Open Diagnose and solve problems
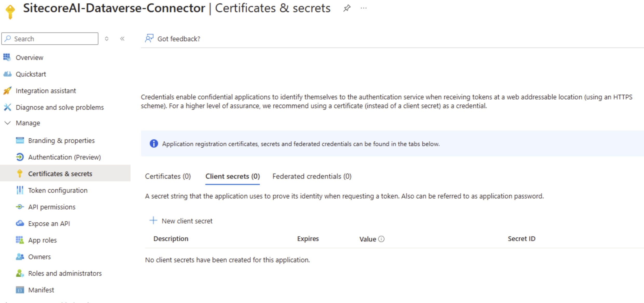The width and height of the screenshot is (644, 303). point(60,107)
